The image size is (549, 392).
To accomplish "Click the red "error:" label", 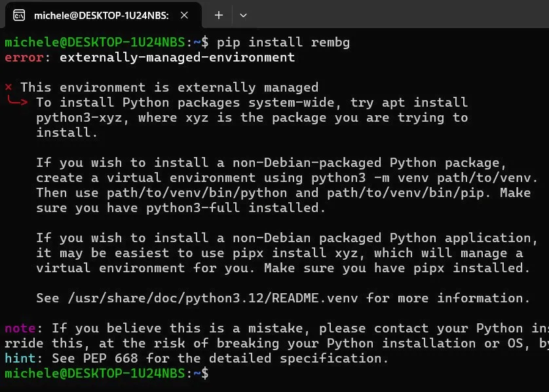I will tap(24, 57).
